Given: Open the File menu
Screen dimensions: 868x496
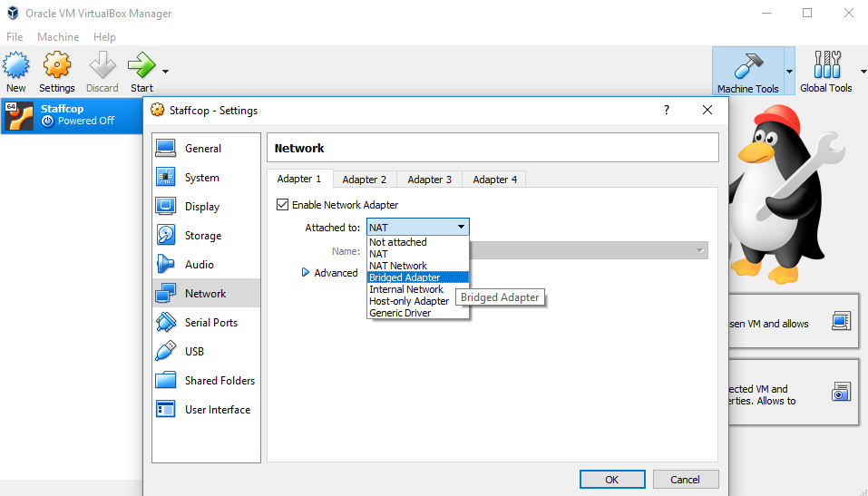Looking at the screenshot, I should point(15,37).
